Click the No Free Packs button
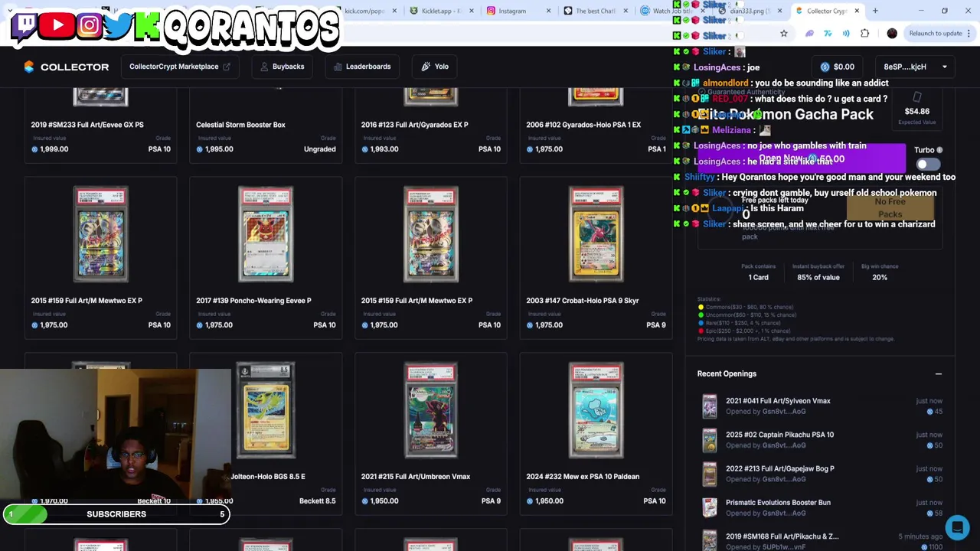The image size is (980, 551). 890,208
